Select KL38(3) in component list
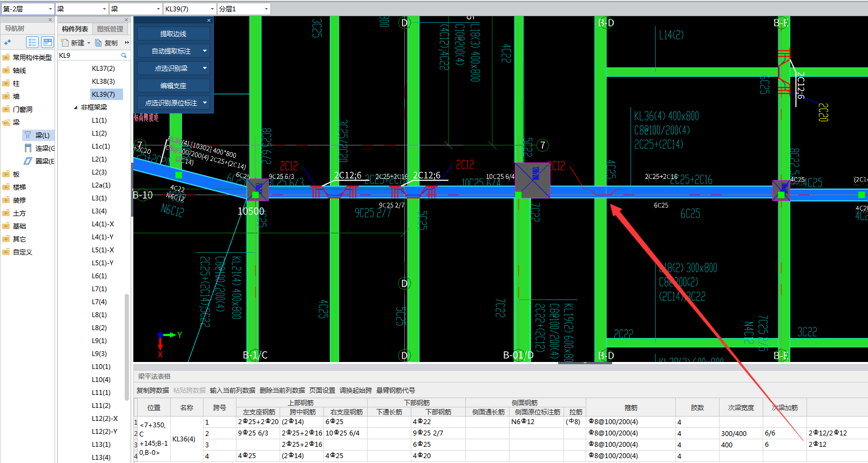This screenshot has width=868, height=463. pyautogui.click(x=103, y=81)
